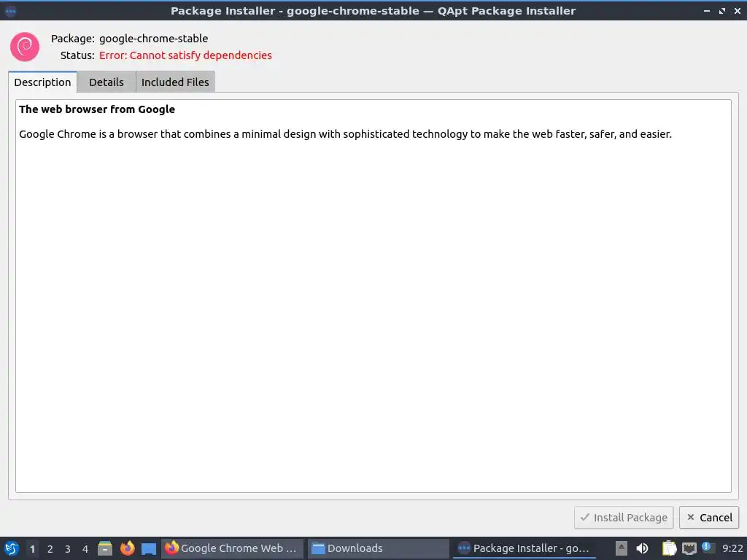Image resolution: width=747 pixels, height=560 pixels.
Task: Select the Description tab
Action: tap(42, 82)
